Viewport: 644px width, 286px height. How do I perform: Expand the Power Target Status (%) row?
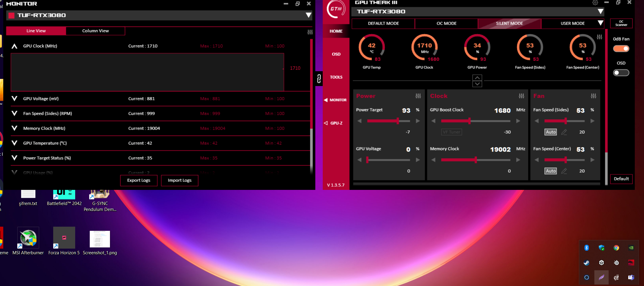click(x=14, y=158)
